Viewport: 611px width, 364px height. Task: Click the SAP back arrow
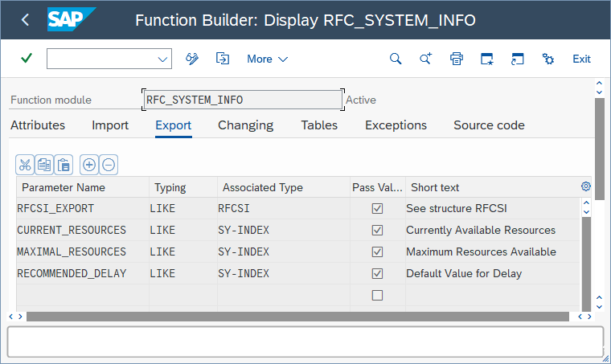[x=25, y=20]
